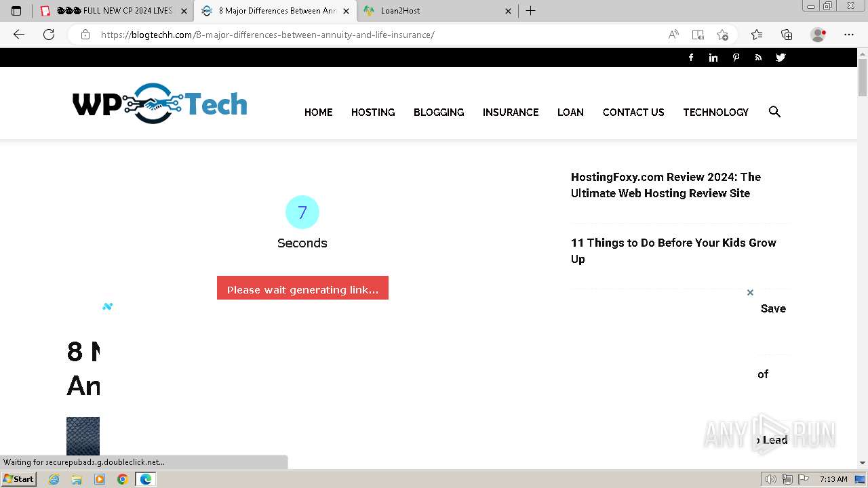Select the 8 Major Differences tab
868x488 pixels.
click(275, 11)
